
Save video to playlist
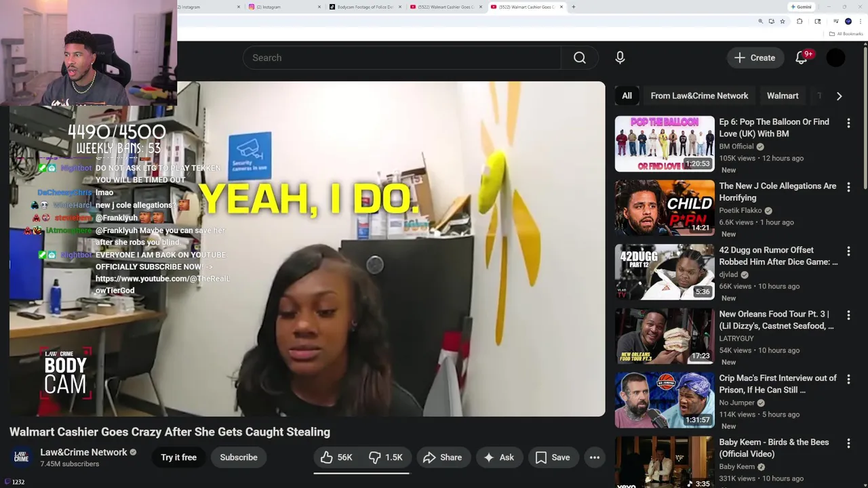(553, 457)
